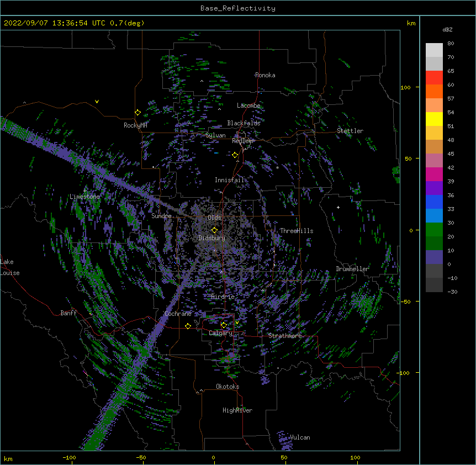Click the Base_Reflectivity title
The width and height of the screenshot is (476, 465).
pos(238,8)
